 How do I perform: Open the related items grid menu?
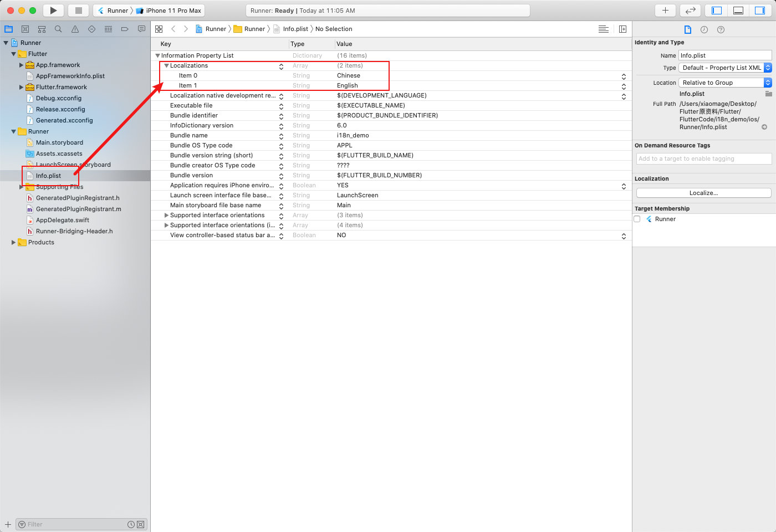[159, 29]
